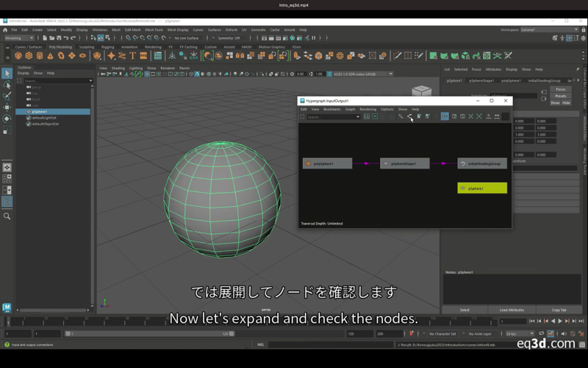Open the Hypergraph Bookmarks menu
This screenshot has width=588, height=368.
[331, 109]
